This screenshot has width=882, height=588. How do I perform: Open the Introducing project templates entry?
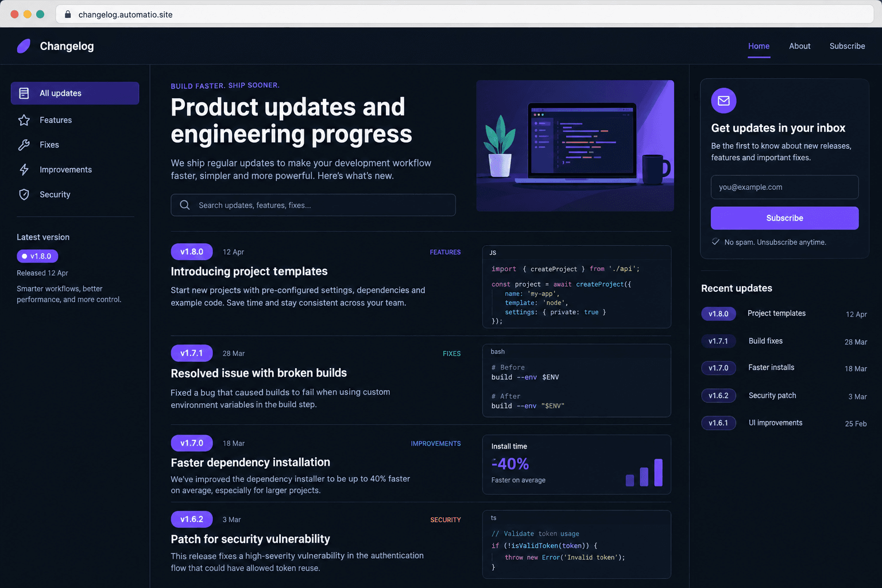249,271
